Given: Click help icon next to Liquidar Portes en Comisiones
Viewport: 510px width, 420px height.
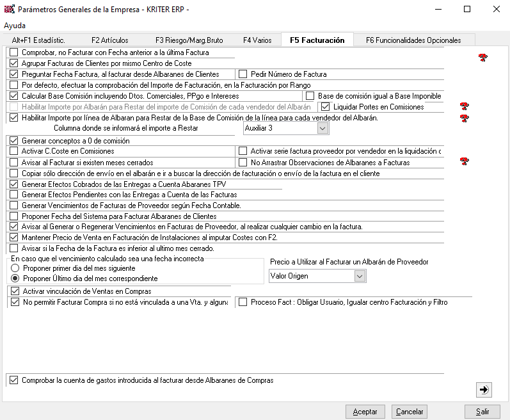Looking at the screenshot, I should pos(464,106).
